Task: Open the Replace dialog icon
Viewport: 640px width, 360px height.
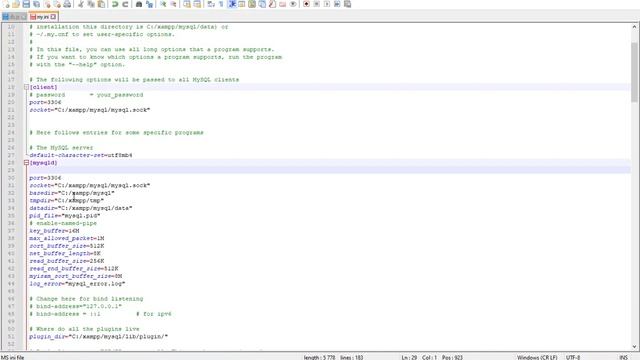Action: pos(149,4)
